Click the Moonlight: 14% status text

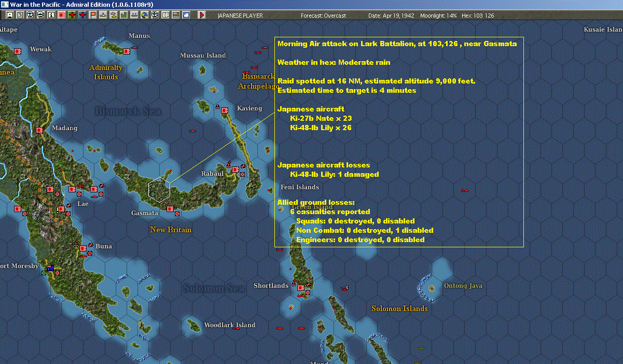point(438,16)
